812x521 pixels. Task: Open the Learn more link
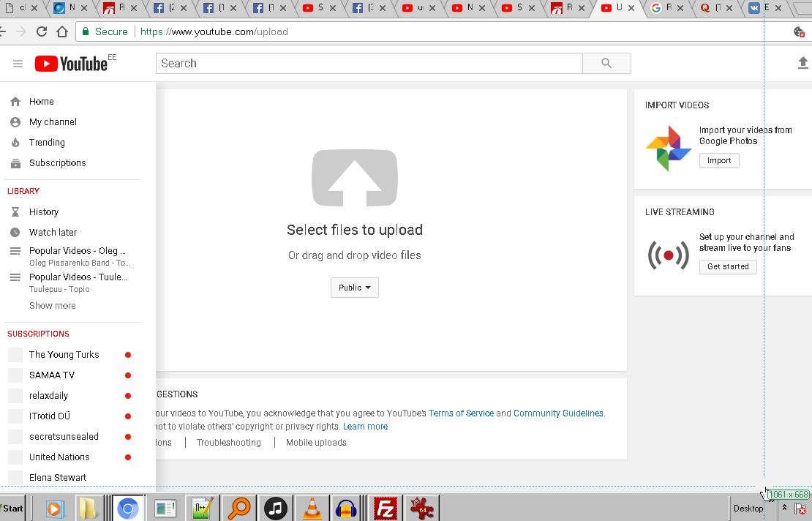coord(365,427)
